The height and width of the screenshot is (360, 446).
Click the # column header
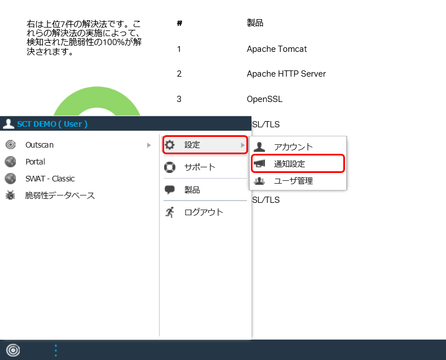click(x=179, y=23)
